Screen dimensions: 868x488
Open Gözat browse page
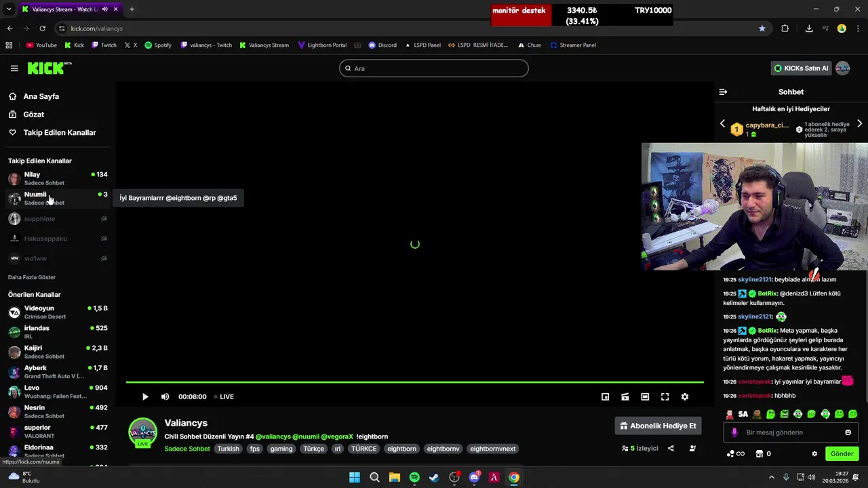pyautogui.click(x=33, y=115)
